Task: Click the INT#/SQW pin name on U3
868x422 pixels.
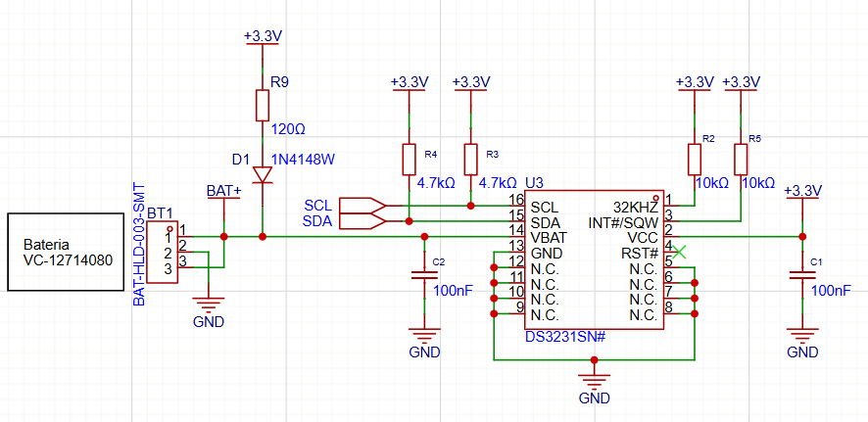Action: (x=623, y=223)
